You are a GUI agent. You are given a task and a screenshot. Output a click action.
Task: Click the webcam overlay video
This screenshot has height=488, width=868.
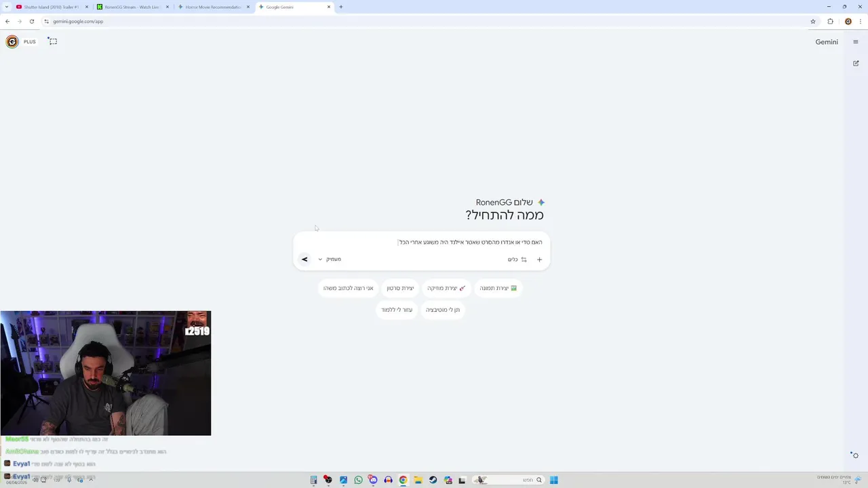(106, 373)
